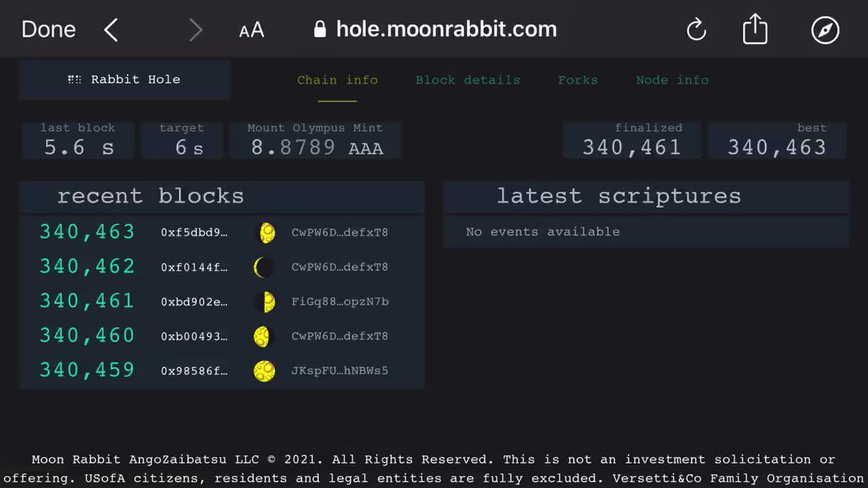868x488 pixels.
Task: Open block 340,459
Action: click(x=87, y=371)
